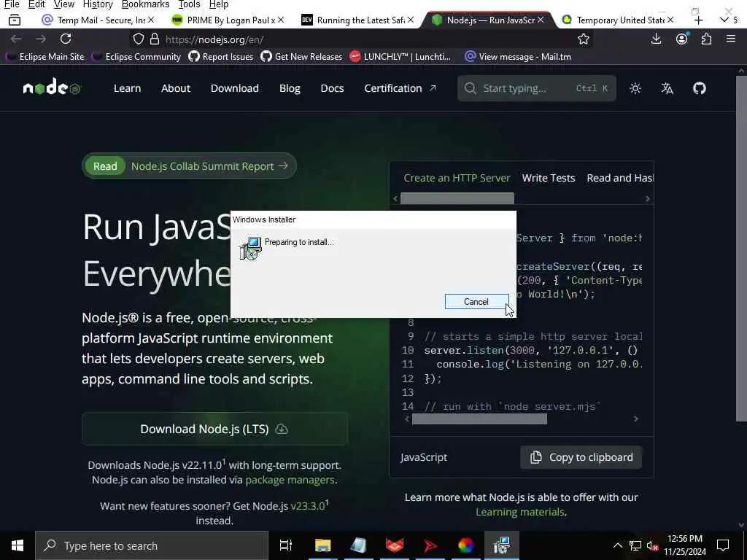The height and width of the screenshot is (560, 747).
Task: Open the About nav link
Action: point(176,88)
